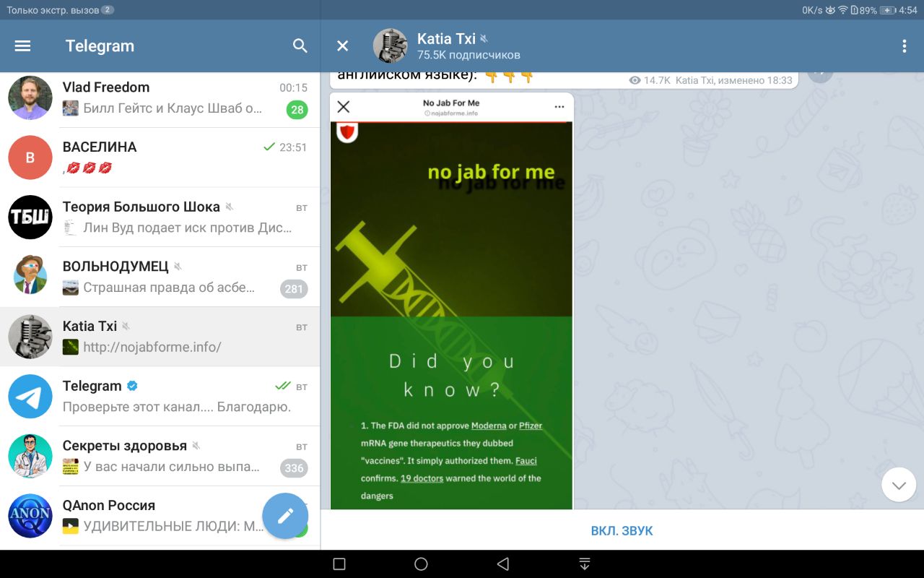Screen dimensions: 924x578
Task: Tap the share forward arrow beside message
Action: (820, 74)
